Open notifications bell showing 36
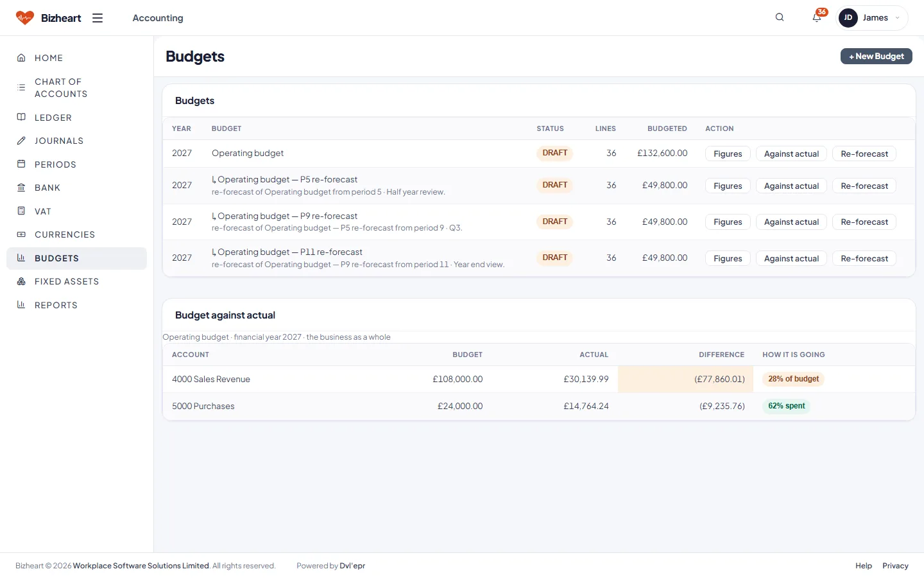924x578 pixels. pos(817,17)
